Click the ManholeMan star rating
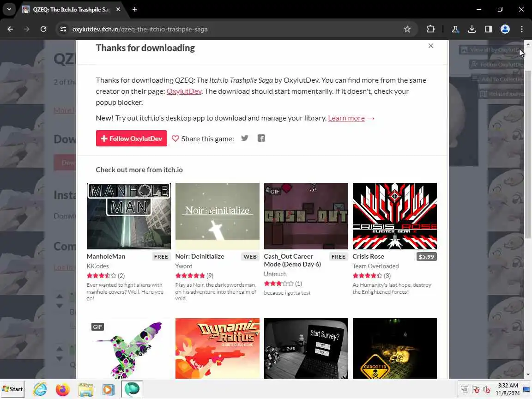Image resolution: width=532 pixels, height=399 pixels. tap(102, 276)
